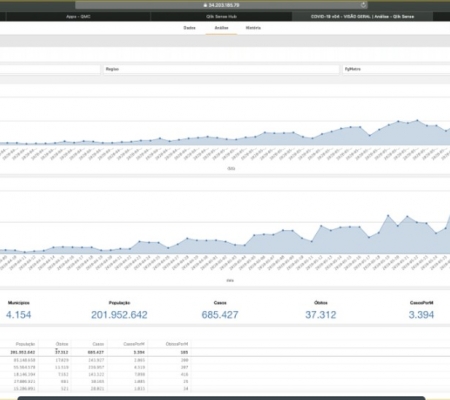Click the address bar URL field
The height and width of the screenshot is (400, 450).
click(221, 5)
